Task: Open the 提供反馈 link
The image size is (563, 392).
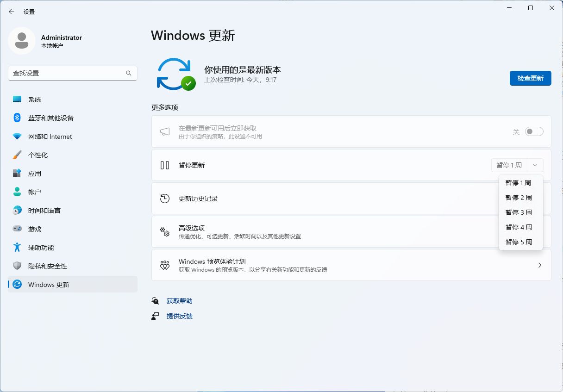Action: [x=180, y=316]
